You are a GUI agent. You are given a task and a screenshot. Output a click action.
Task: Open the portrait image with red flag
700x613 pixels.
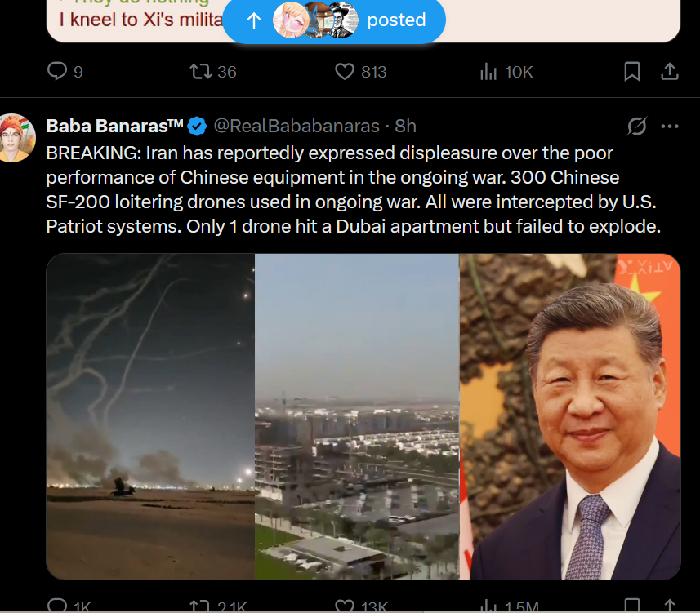tap(570, 417)
